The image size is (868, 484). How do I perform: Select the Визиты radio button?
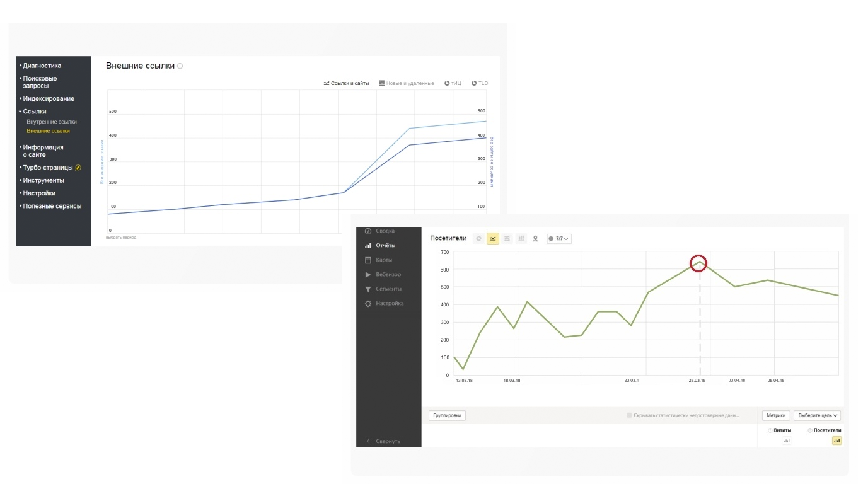click(x=770, y=430)
